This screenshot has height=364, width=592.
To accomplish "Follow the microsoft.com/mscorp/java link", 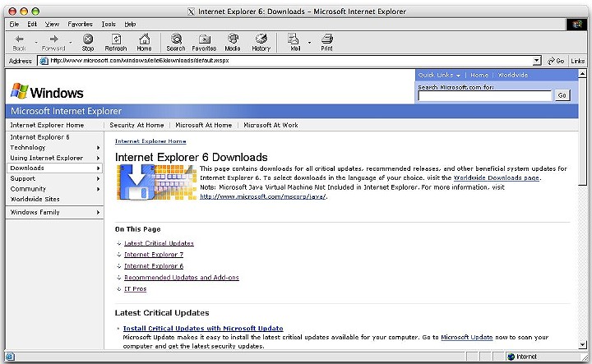I will tap(262, 196).
